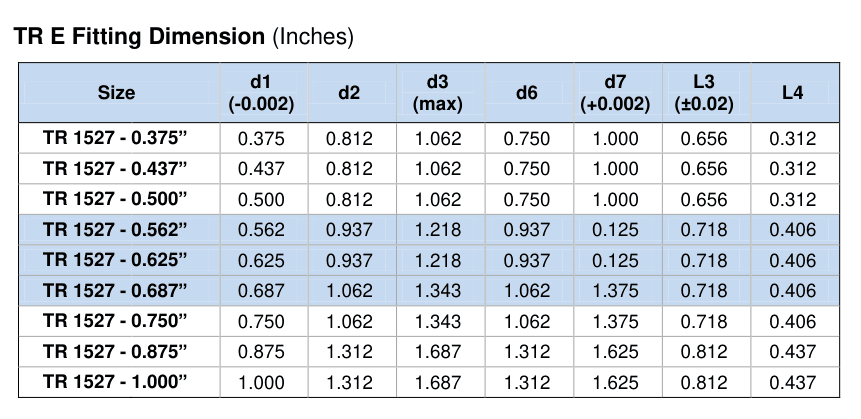Click the TR E Fitting Dimension title
This screenshot has height=419, width=861.
[x=139, y=37]
